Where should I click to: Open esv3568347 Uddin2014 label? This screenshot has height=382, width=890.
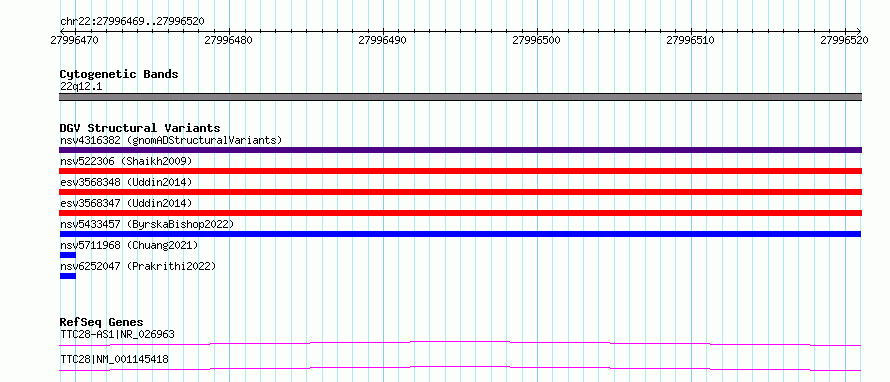tap(126, 203)
